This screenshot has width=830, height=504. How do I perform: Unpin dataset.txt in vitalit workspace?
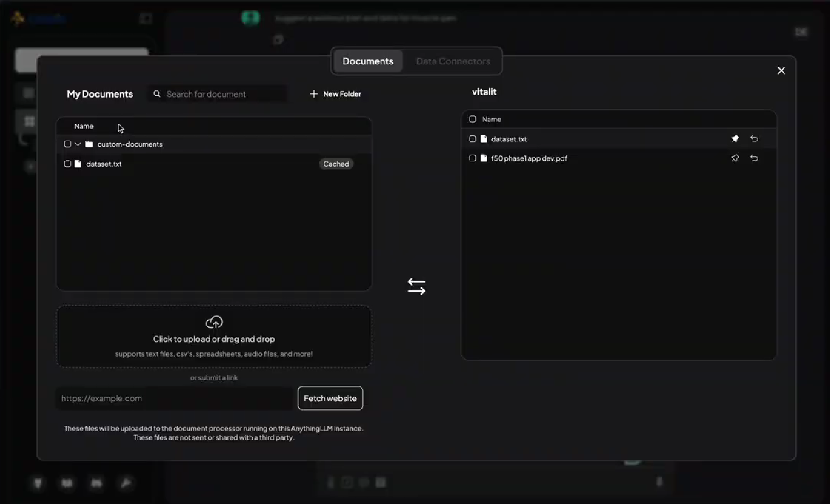[x=735, y=139]
